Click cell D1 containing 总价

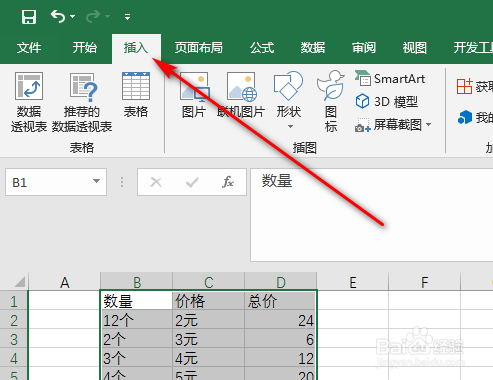(x=281, y=301)
